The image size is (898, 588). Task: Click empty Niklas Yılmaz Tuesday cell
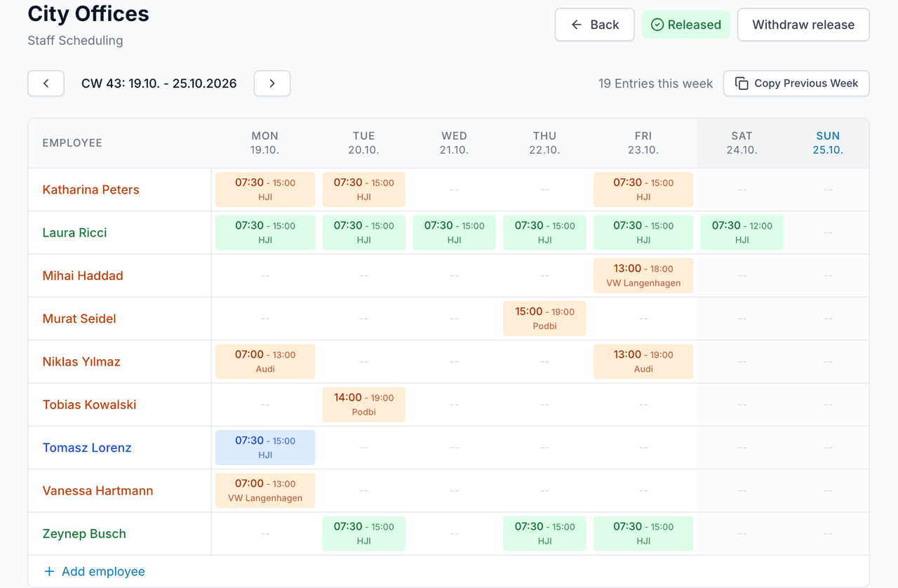363,361
